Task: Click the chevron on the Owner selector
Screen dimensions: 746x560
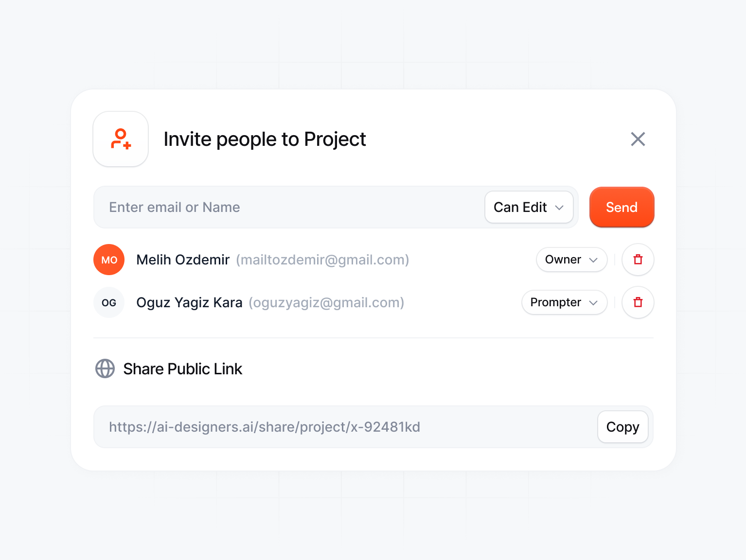Action: tap(594, 260)
